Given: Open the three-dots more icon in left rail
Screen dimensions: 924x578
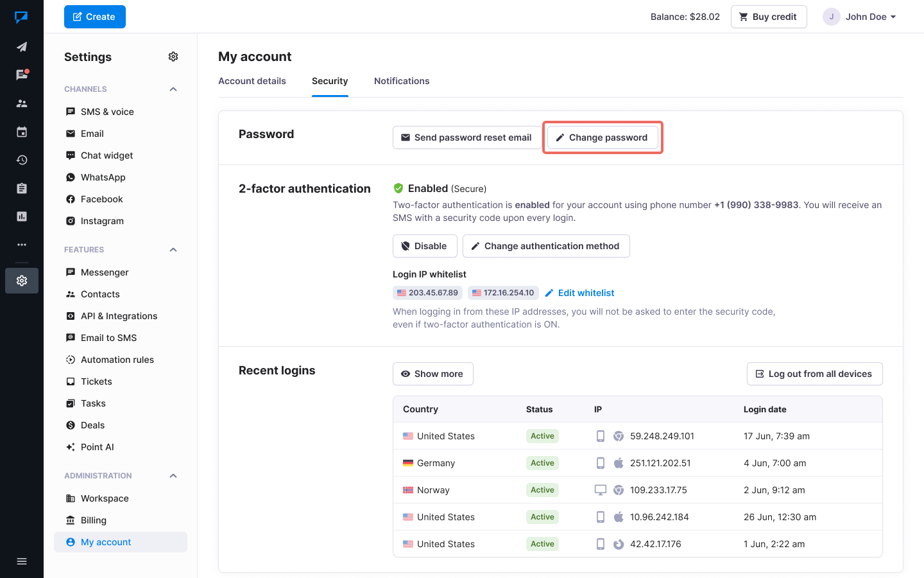Looking at the screenshot, I should pyautogui.click(x=22, y=245).
